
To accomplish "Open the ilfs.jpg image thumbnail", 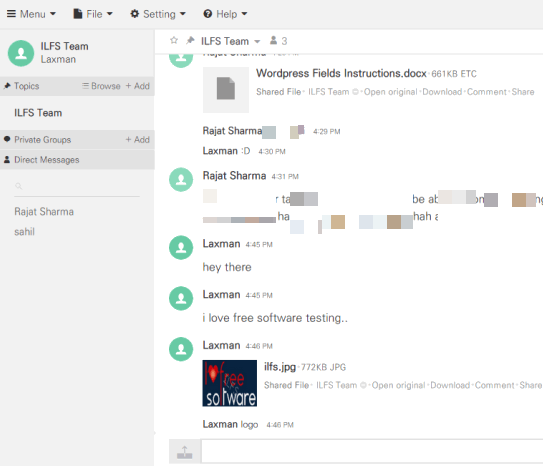I will (x=230, y=383).
